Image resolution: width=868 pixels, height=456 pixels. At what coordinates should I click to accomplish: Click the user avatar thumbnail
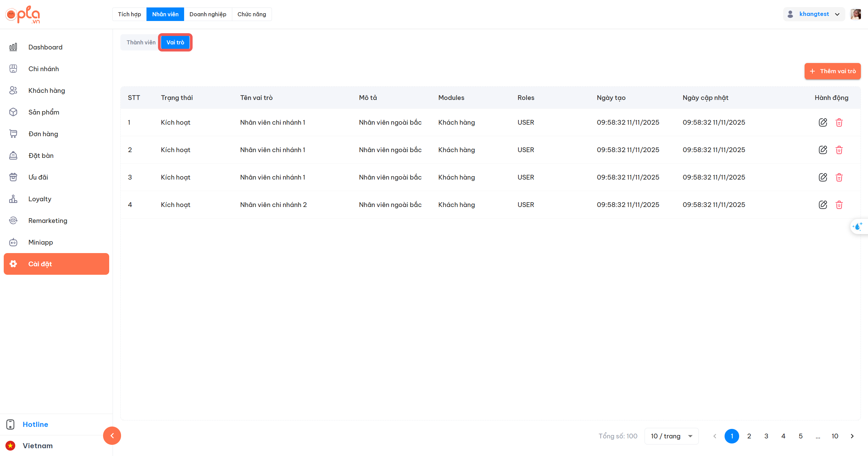855,14
